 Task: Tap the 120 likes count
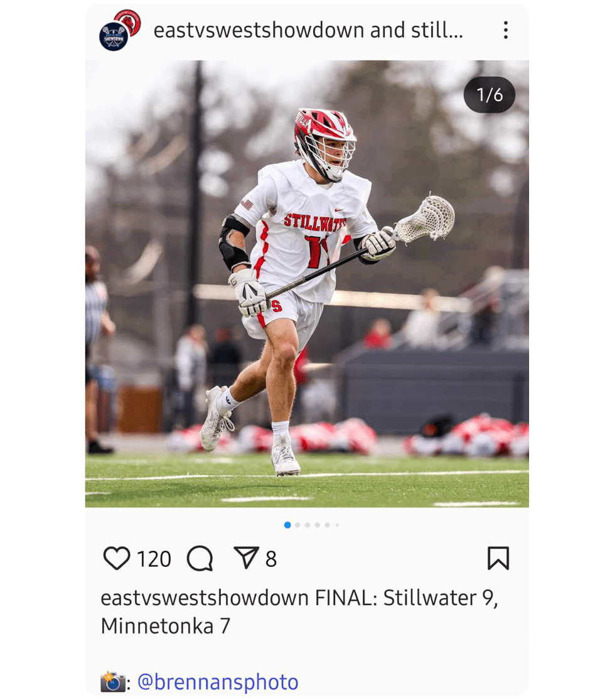tap(154, 559)
